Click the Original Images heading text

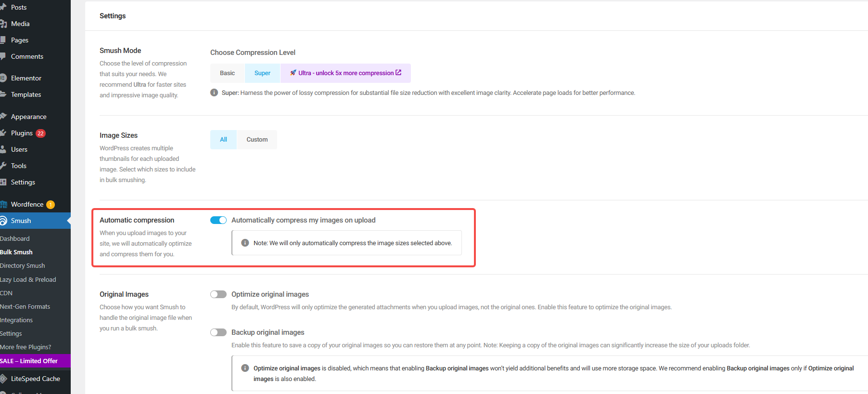coord(124,294)
